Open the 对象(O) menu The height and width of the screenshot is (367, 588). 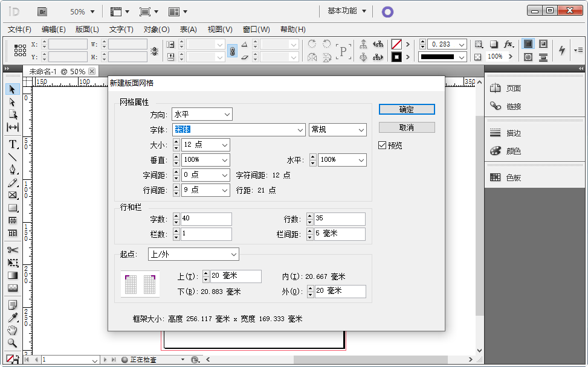(x=157, y=29)
